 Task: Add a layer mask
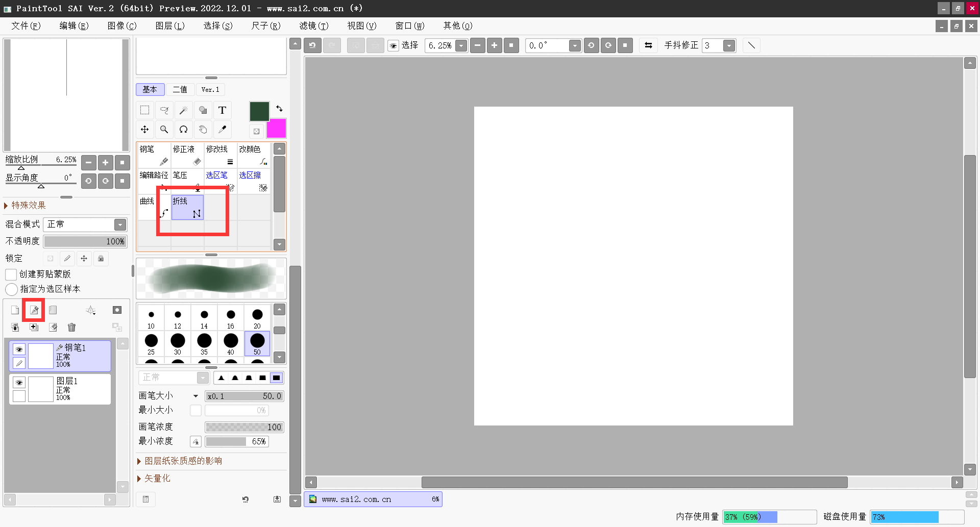pos(117,310)
